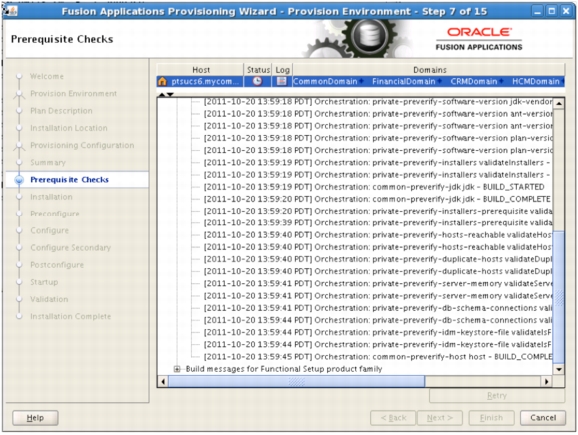This screenshot has width=578, height=435.
Task: Maximize the Provisioning Wizard window
Action: click(x=552, y=11)
